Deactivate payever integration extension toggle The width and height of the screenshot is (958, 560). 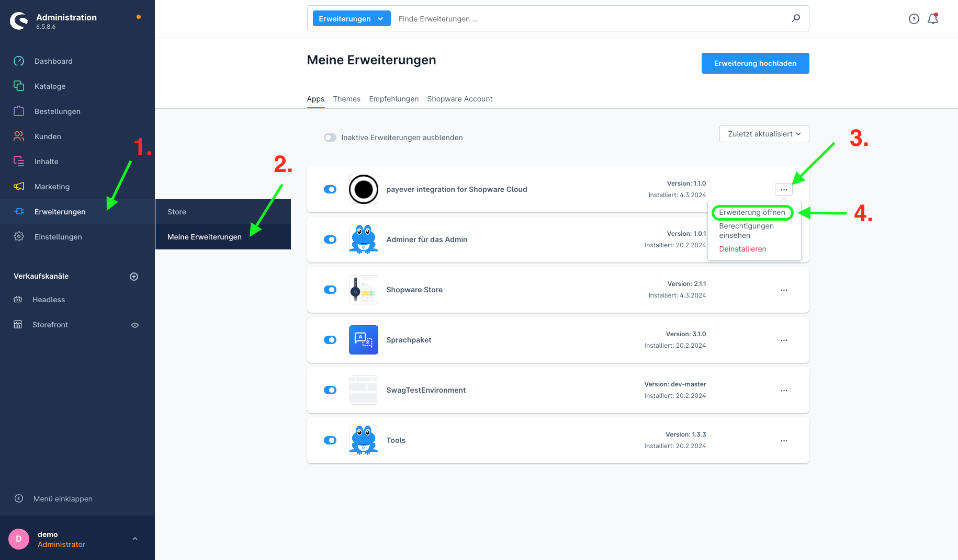[x=330, y=189]
